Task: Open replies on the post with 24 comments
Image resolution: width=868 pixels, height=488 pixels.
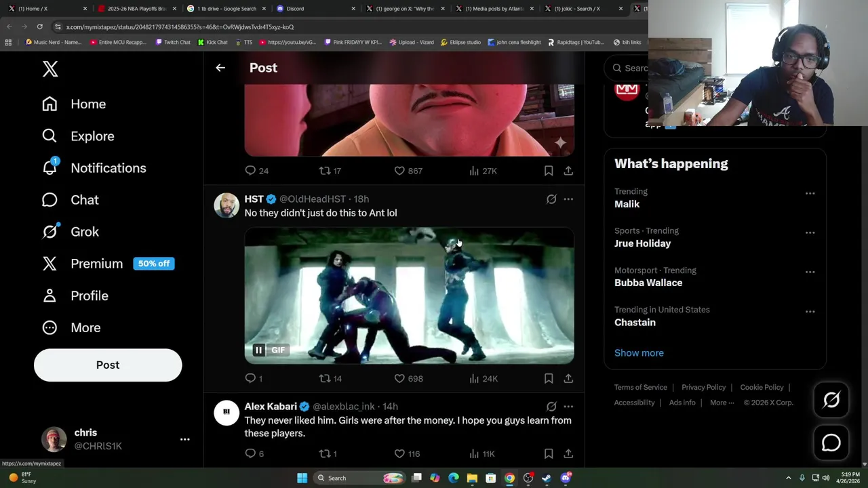Action: pyautogui.click(x=256, y=171)
